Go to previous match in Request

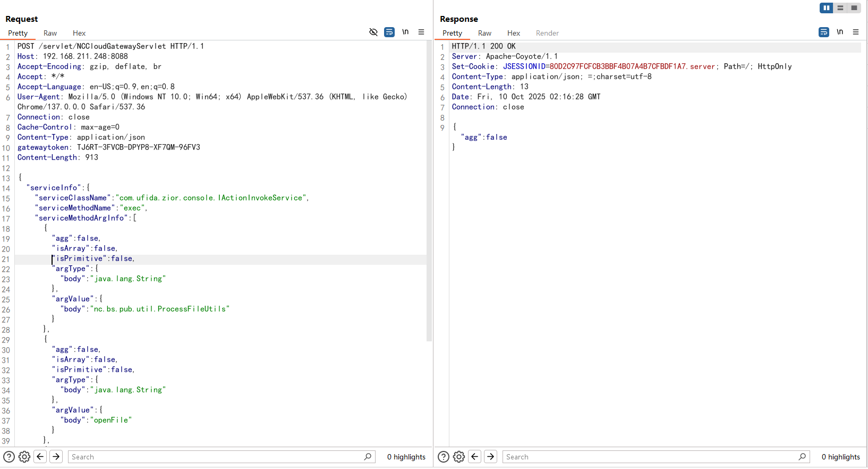[x=40, y=457]
